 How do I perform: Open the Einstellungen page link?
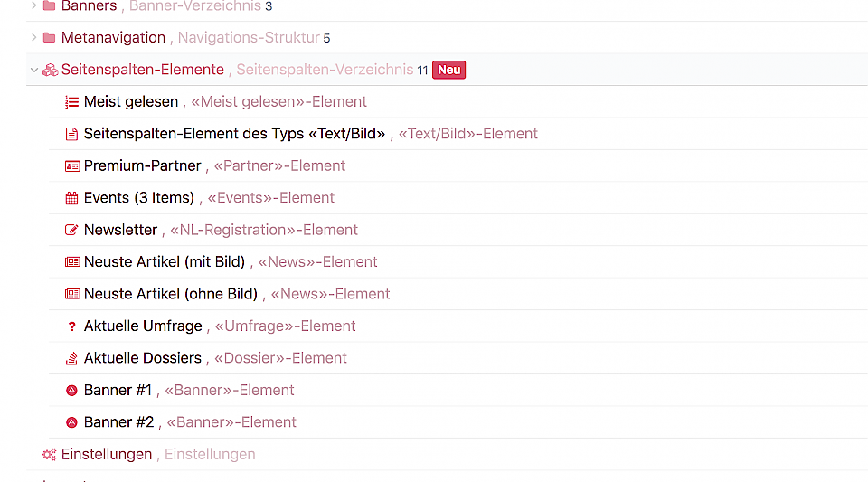(107, 454)
